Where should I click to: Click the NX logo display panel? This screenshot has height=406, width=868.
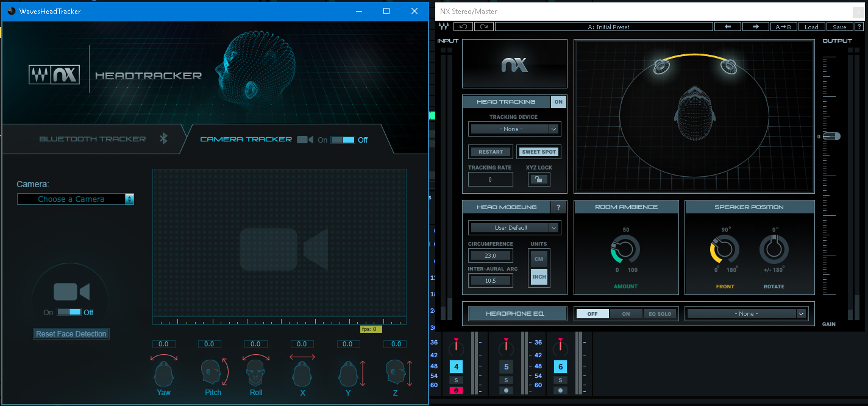514,64
